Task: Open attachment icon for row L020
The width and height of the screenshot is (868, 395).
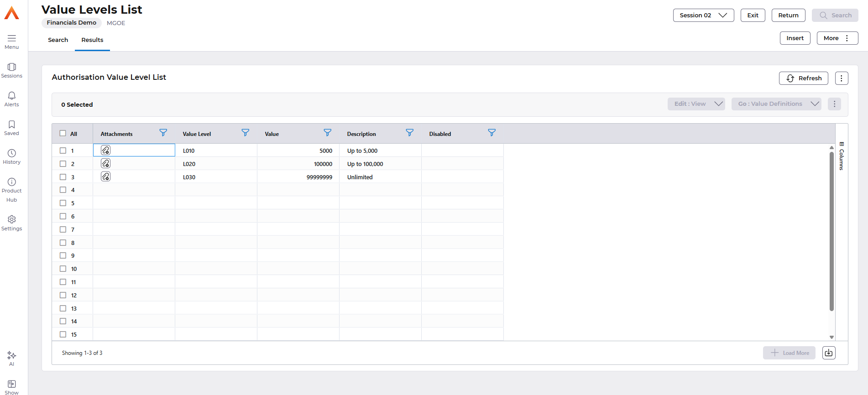Action: (105, 163)
